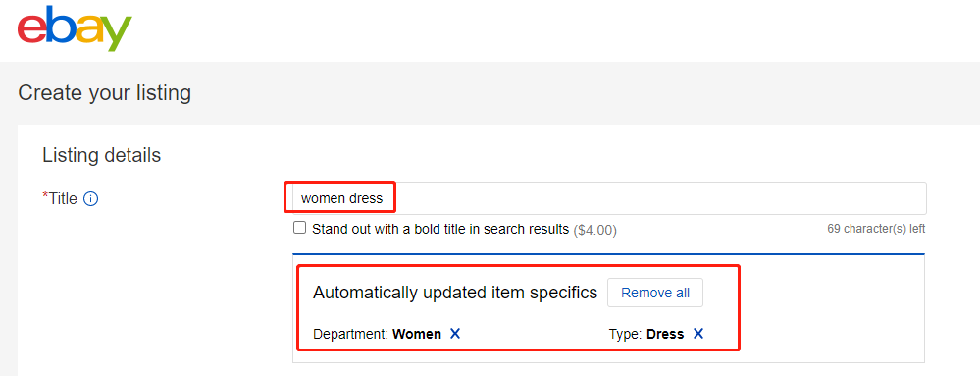This screenshot has width=980, height=376.
Task: Click the ($4.00) bold title fee text
Action: point(595,231)
